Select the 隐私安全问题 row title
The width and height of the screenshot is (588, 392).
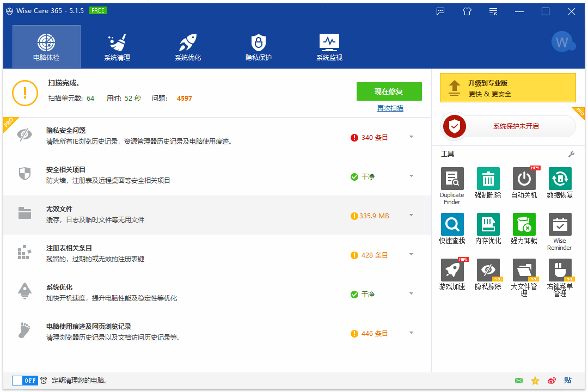click(x=66, y=131)
